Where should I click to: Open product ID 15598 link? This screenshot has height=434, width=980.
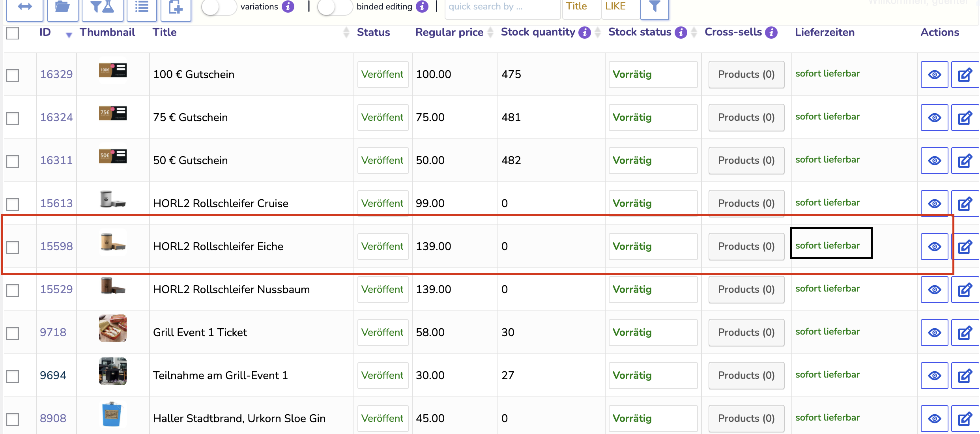coord(56,247)
